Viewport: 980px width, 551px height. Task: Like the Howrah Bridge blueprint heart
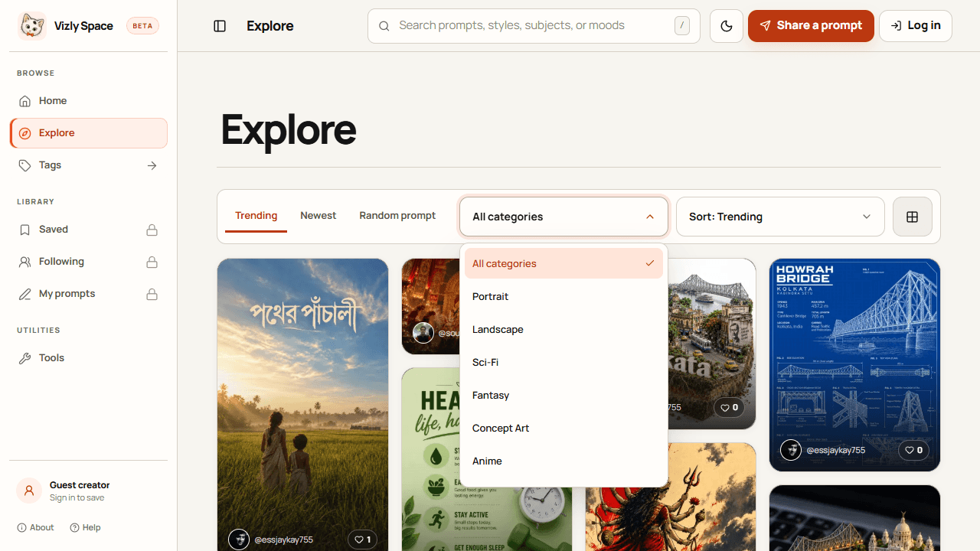[x=913, y=450]
